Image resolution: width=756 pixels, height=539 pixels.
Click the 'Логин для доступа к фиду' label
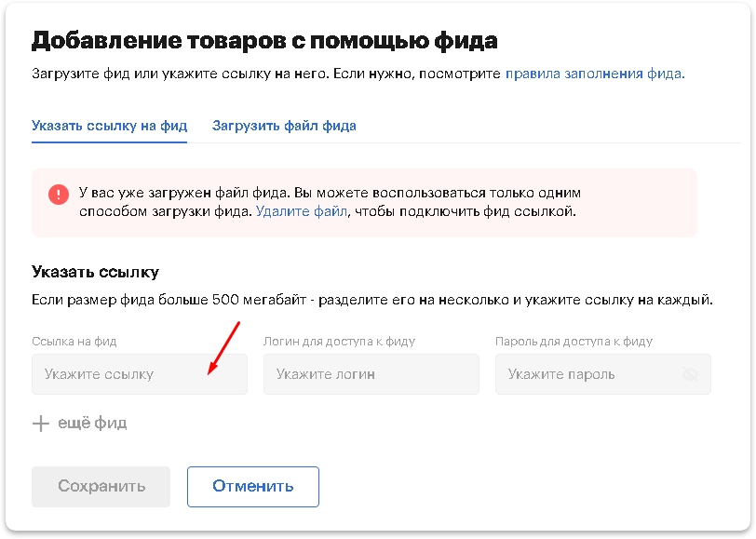[339, 342]
